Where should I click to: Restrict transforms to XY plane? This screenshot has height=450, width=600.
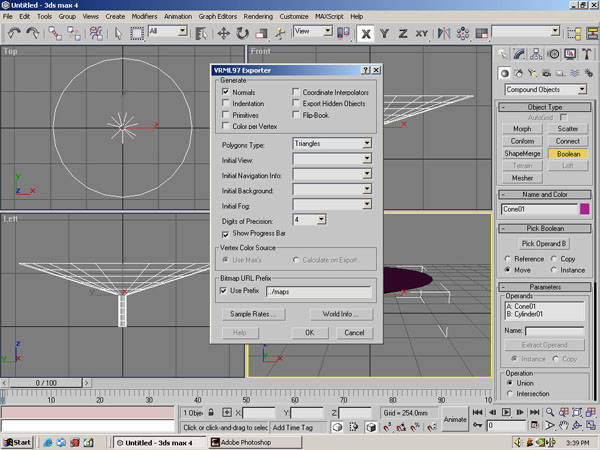[x=422, y=34]
